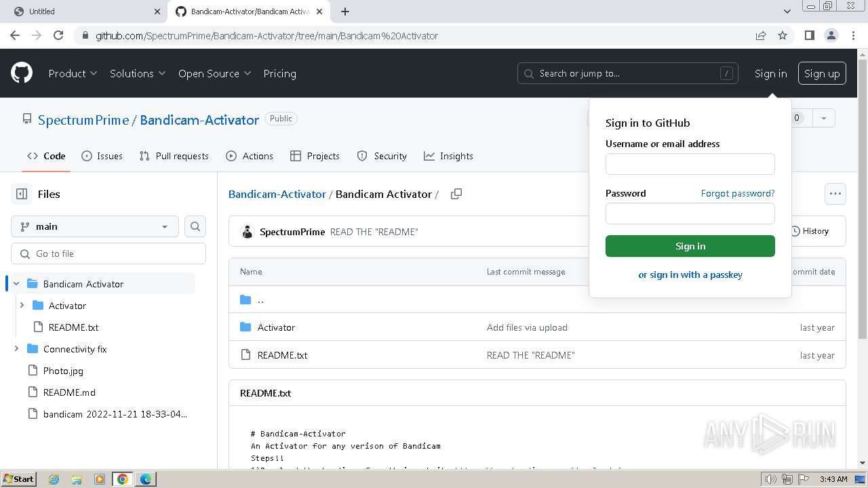Collapse the Files side panel icon
Viewport: 868px width, 488px height.
(22, 194)
